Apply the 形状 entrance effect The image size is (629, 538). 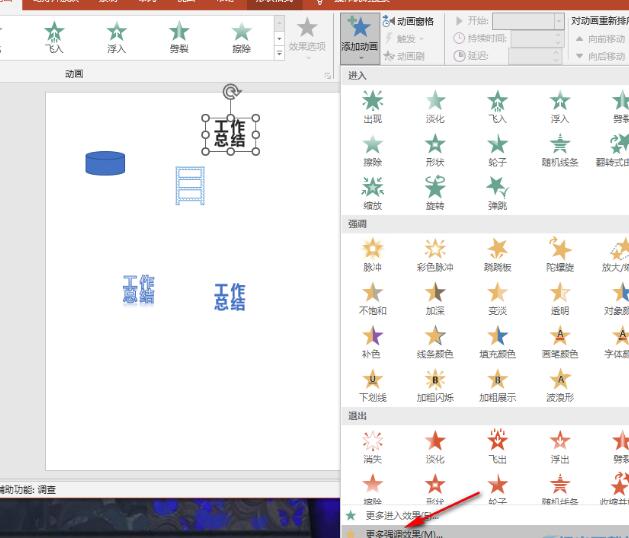435,150
